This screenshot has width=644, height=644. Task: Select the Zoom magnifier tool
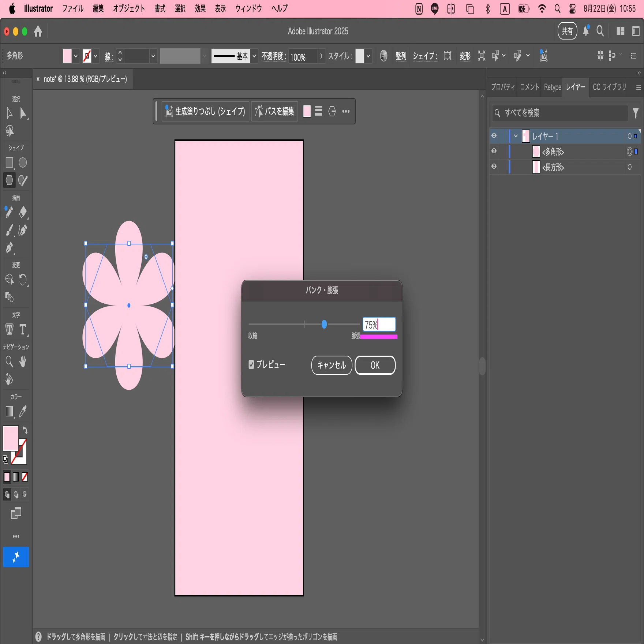point(9,362)
